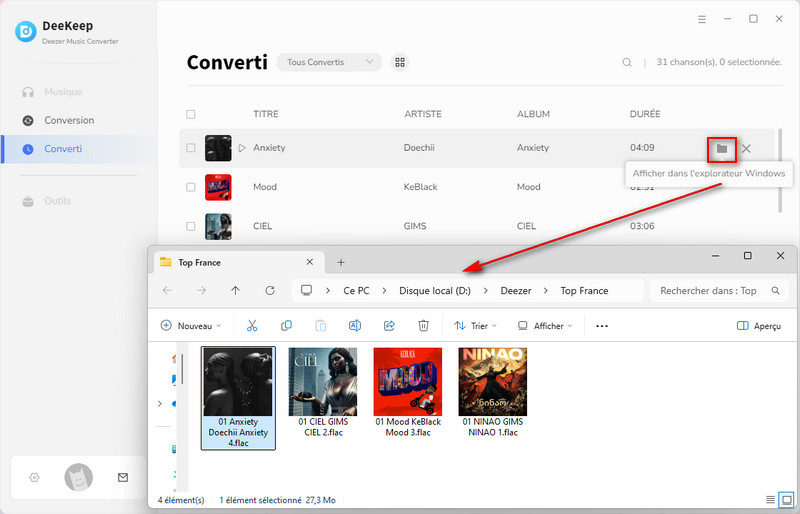
Task: Click the TITRE column header
Action: [266, 114]
